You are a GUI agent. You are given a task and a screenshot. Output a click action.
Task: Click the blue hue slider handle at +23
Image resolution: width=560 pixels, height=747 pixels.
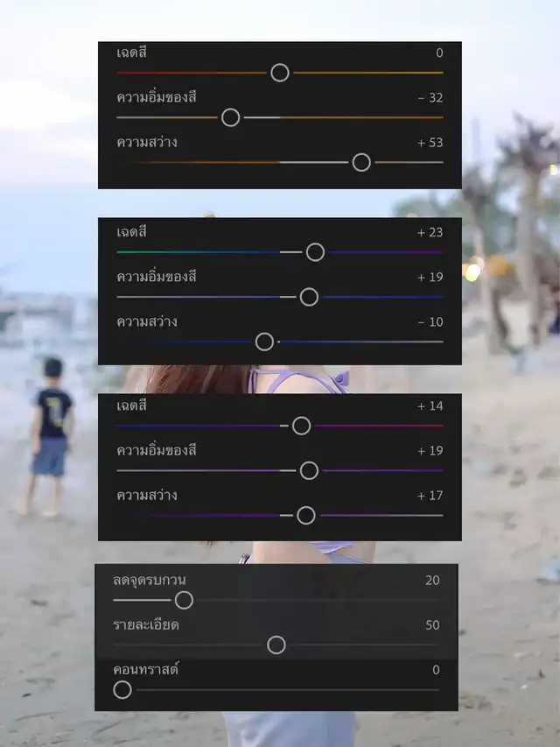[315, 252]
